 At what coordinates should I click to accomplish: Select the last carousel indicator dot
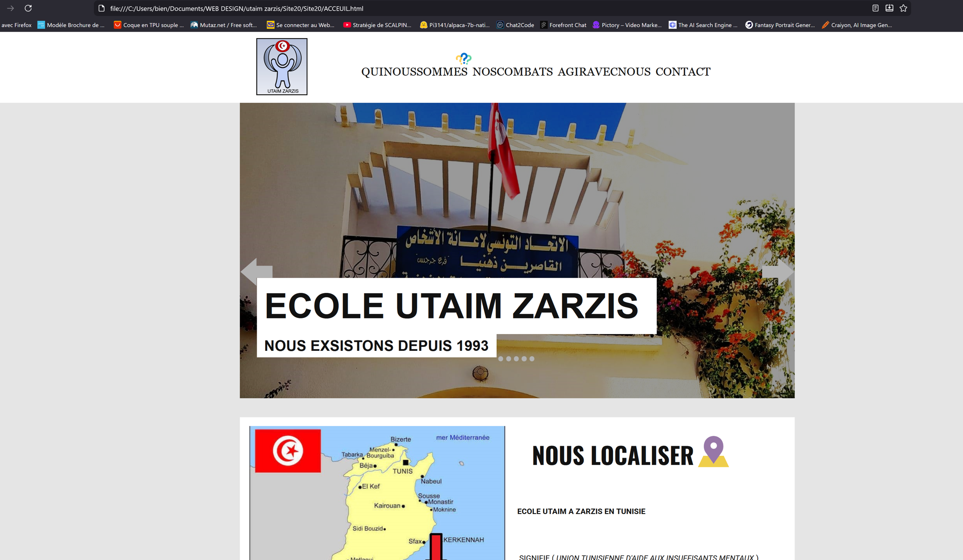pos(532,359)
